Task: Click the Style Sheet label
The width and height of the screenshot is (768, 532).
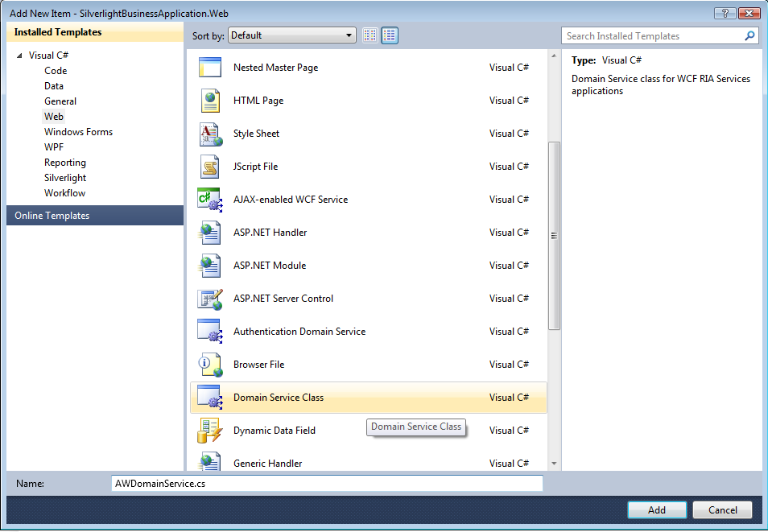Action: (x=256, y=134)
